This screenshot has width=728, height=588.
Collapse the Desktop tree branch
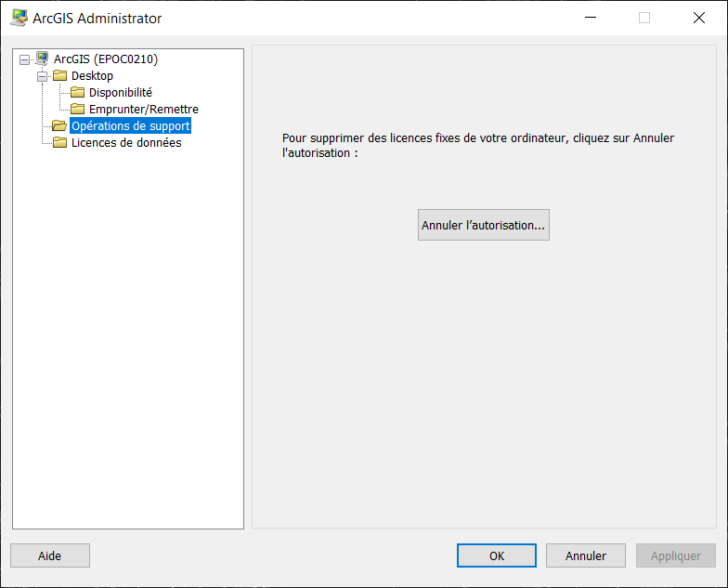point(42,76)
